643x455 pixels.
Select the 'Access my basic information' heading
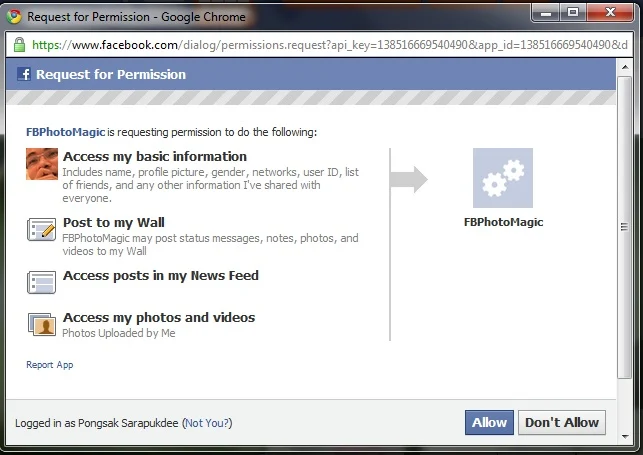point(155,157)
